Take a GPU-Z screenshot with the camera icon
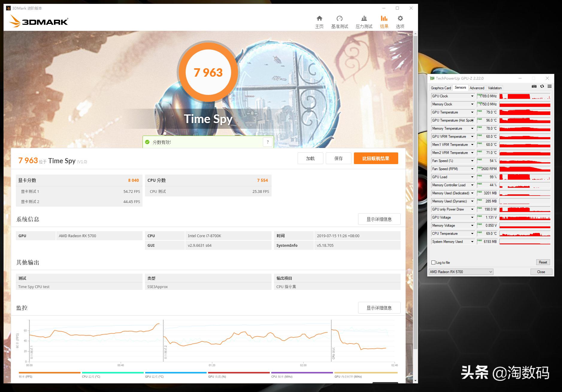Screen dimensions: 562x392 point(534,86)
